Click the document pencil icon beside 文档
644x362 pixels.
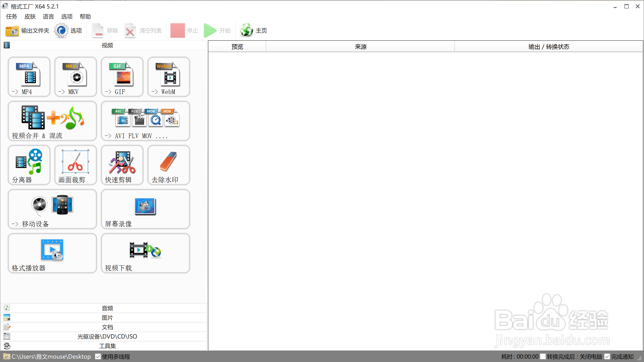(x=7, y=327)
